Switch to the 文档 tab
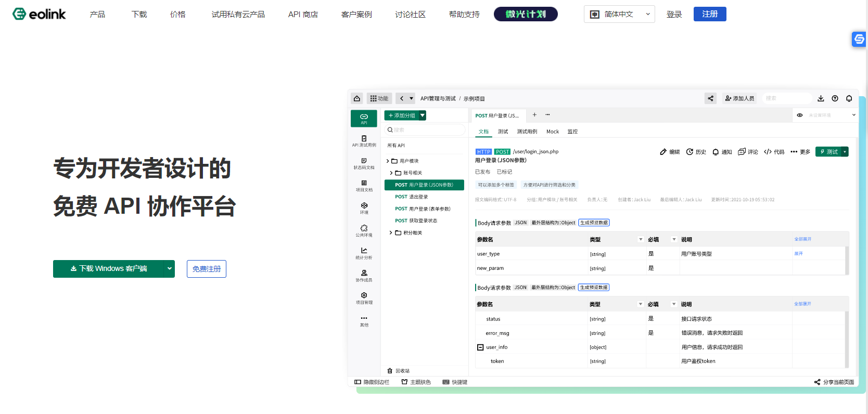 [483, 132]
